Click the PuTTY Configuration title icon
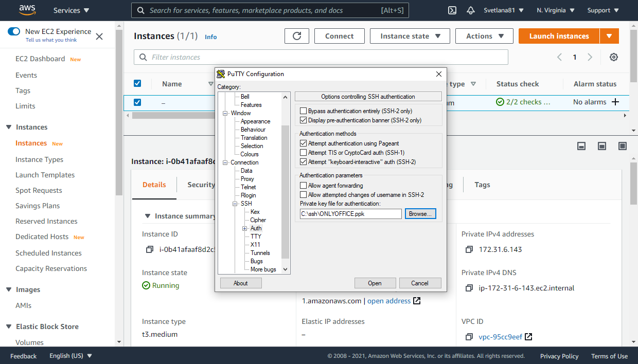This screenshot has height=364, width=638. tap(221, 74)
